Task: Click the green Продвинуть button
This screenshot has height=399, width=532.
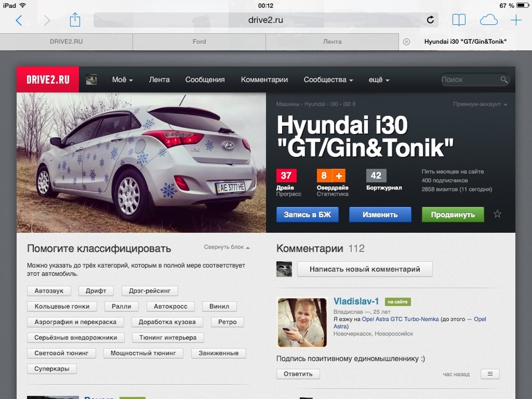Action: [453, 214]
